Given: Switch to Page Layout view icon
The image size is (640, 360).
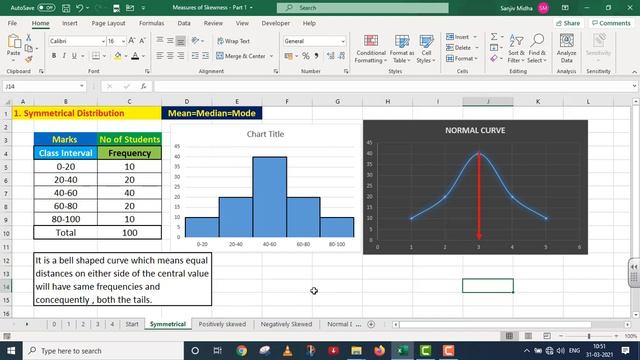Looking at the screenshot, I should click(528, 336).
